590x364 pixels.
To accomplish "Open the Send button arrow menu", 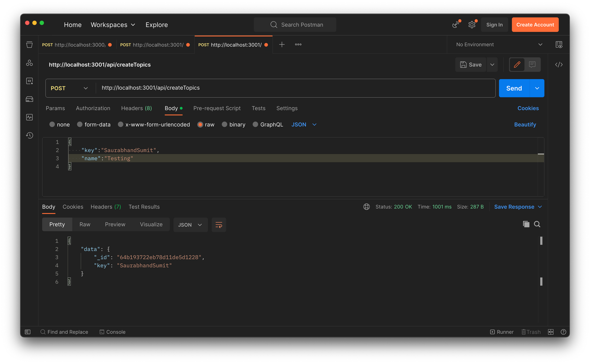I will pos(537,88).
